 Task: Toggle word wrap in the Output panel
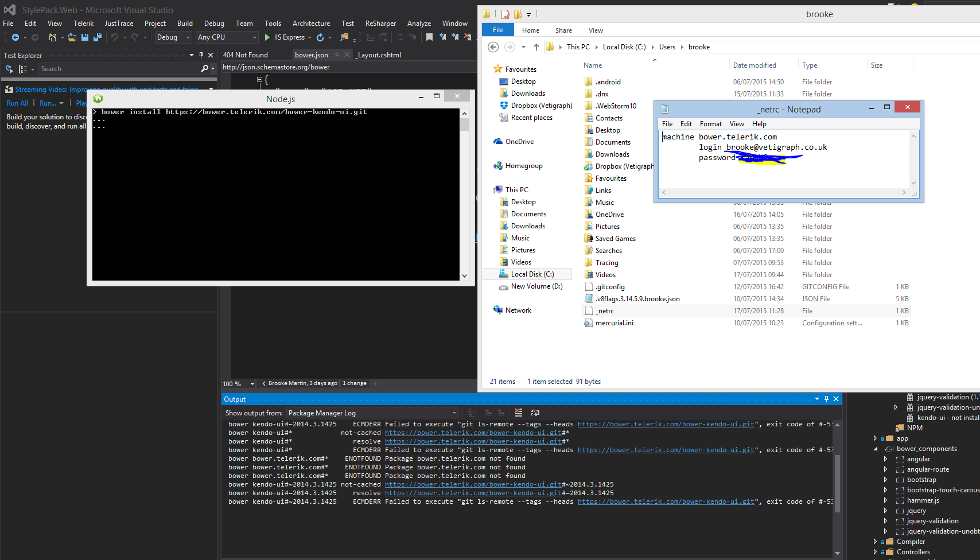(535, 413)
